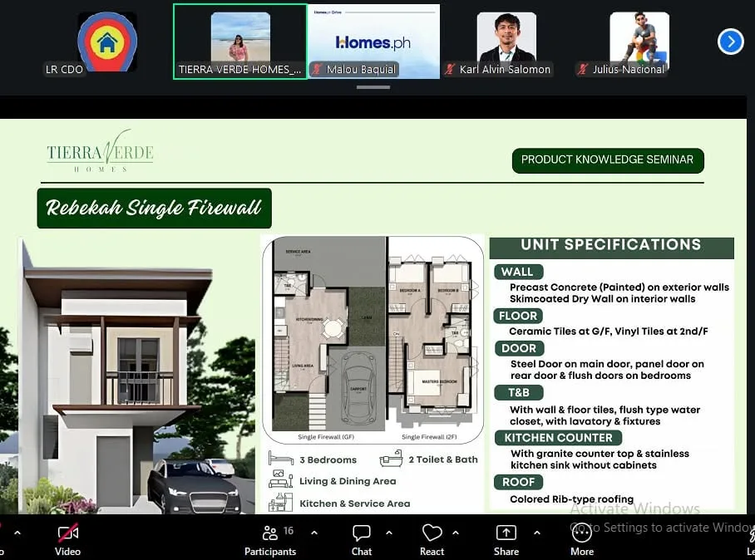755x560 pixels.
Task: Click Julius Nacional muted microphone icon
Action: 583,69
